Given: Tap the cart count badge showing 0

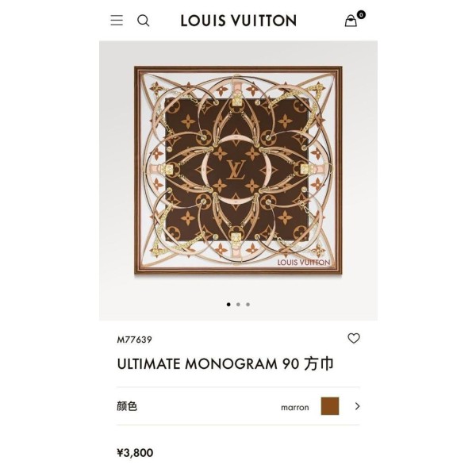Looking at the screenshot, I should pos(361,14).
